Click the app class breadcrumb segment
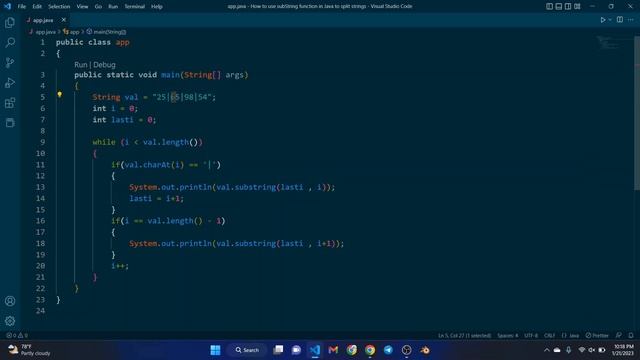This screenshot has height=360, width=640. [72, 31]
